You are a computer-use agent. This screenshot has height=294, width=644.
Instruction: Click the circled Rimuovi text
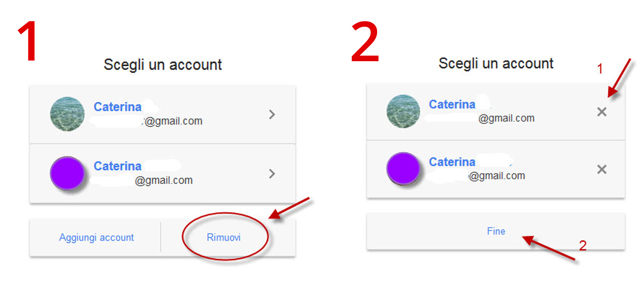(x=224, y=237)
